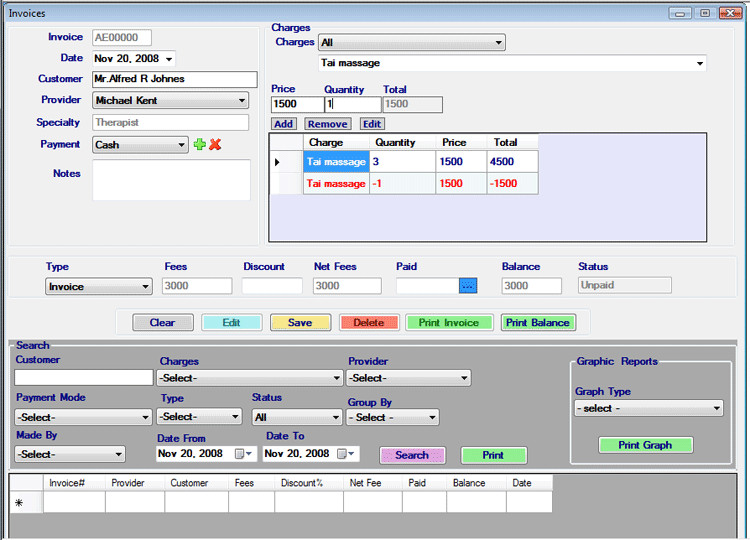This screenshot has width=750, height=540.
Task: Click the Quantity column header in charges grid
Action: 402,143
